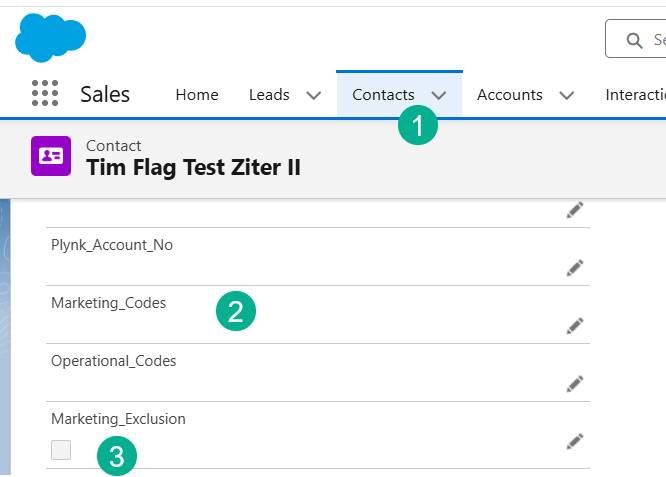
Task: Open the Interactions tab
Action: pos(636,95)
